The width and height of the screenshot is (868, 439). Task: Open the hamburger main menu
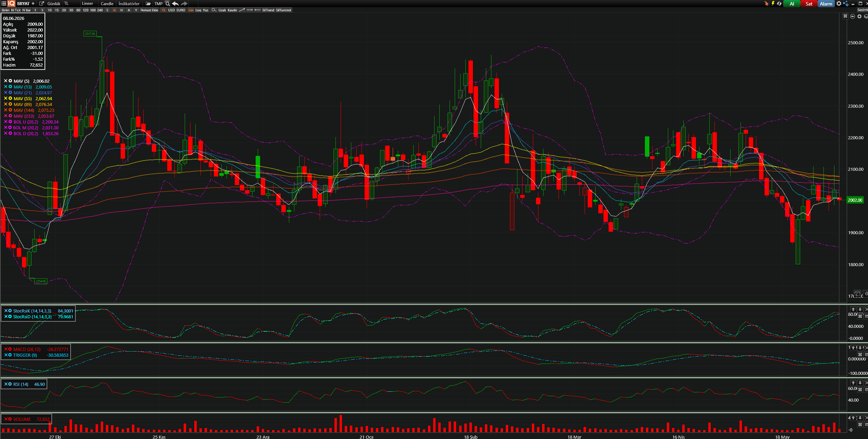click(x=3, y=3)
